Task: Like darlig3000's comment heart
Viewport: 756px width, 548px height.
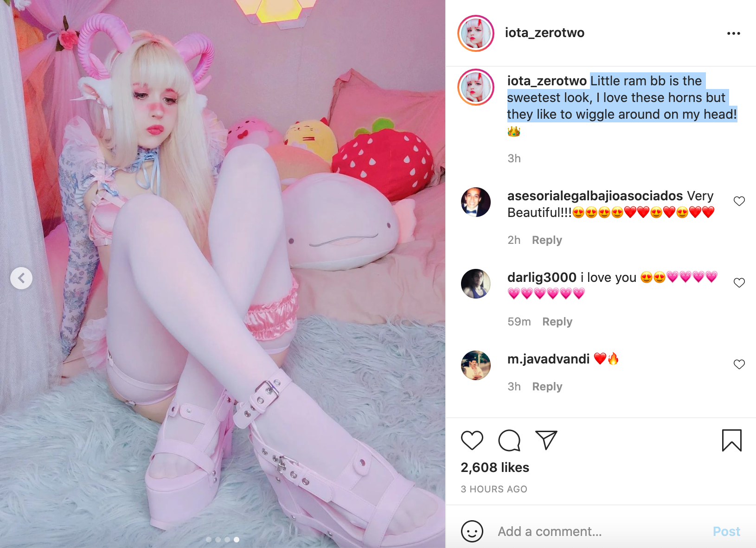Action: (x=739, y=283)
